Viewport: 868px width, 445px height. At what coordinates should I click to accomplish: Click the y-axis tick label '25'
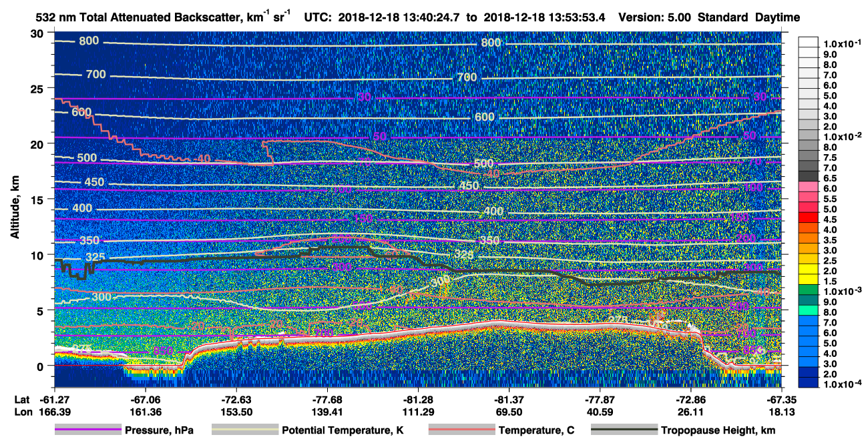click(37, 88)
